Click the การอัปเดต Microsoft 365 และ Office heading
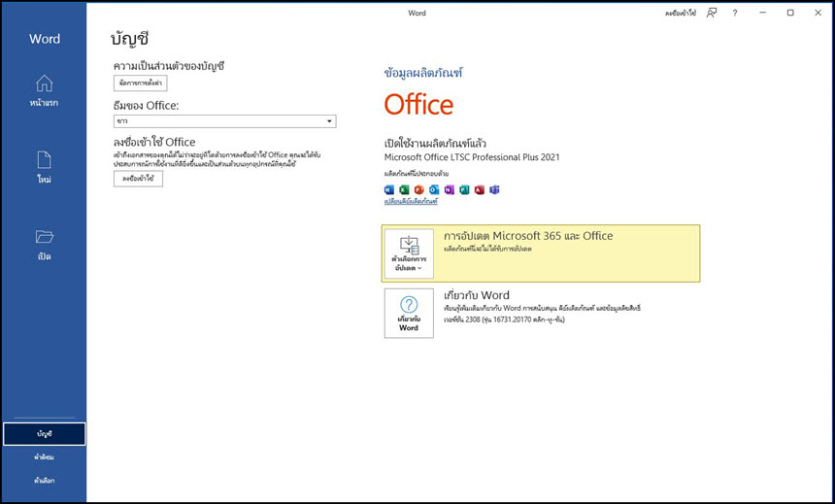The height and width of the screenshot is (504, 835). click(528, 235)
